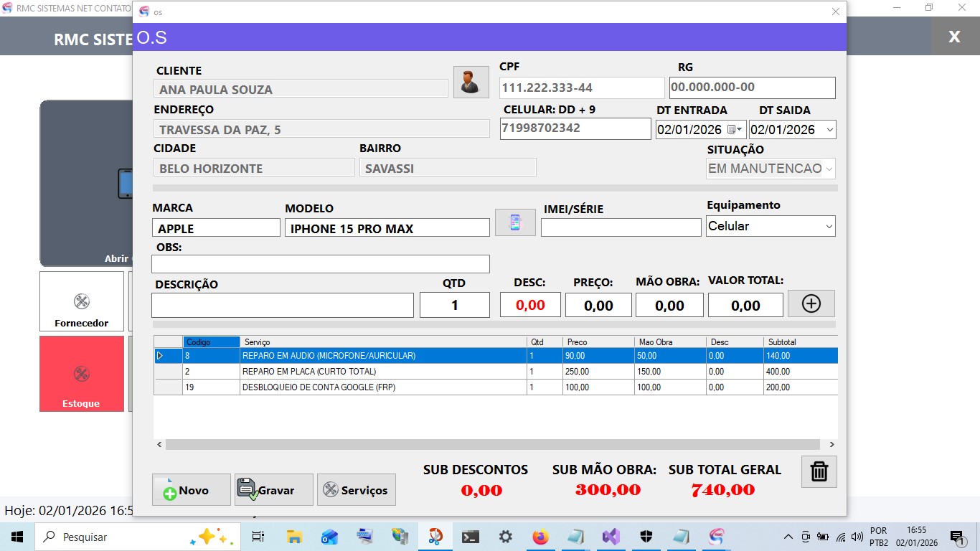Click the plus icon to add item

click(x=811, y=303)
